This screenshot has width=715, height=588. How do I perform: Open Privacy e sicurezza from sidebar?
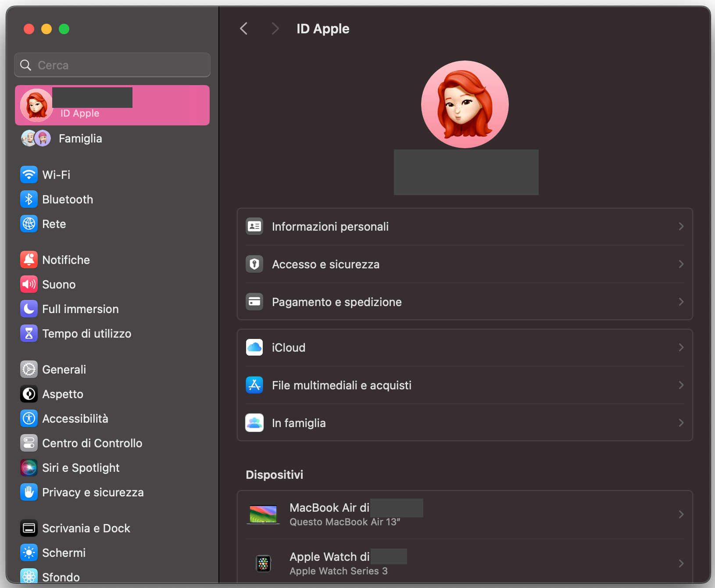[29, 492]
